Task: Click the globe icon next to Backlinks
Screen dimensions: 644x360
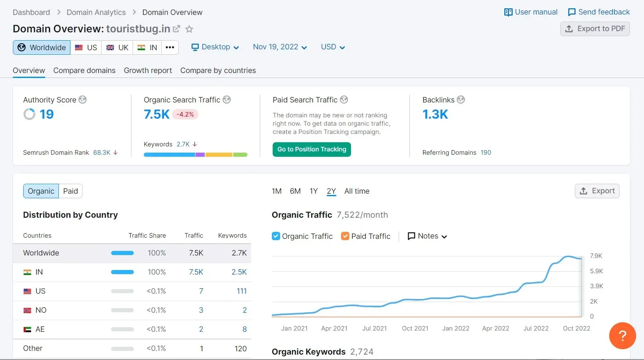Action: pyautogui.click(x=461, y=100)
